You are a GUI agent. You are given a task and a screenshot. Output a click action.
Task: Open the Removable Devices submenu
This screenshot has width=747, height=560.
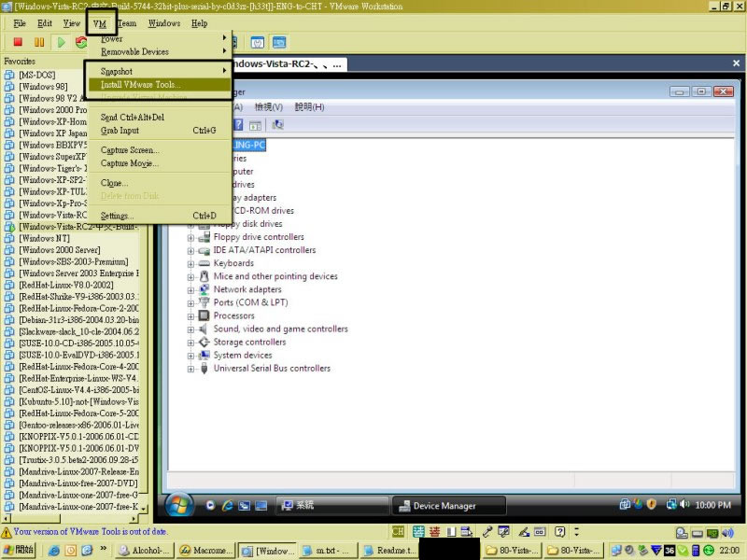pyautogui.click(x=159, y=51)
